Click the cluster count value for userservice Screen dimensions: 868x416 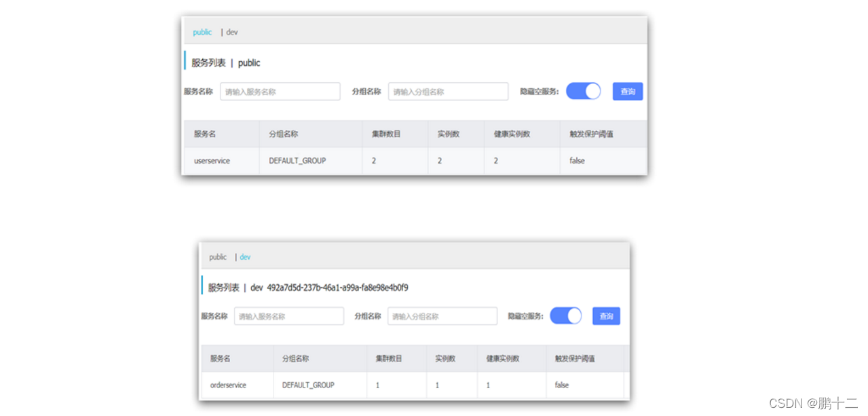pyautogui.click(x=374, y=161)
